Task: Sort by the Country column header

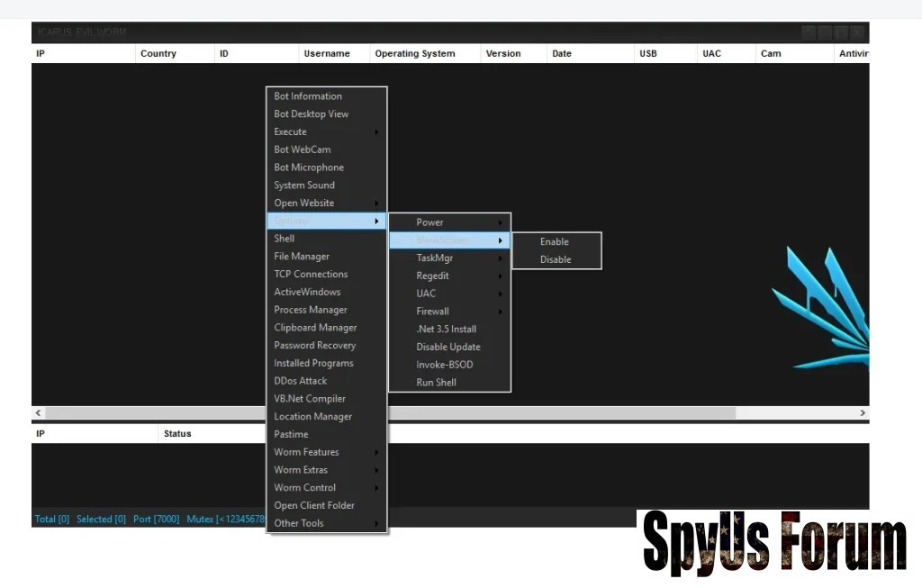Action: 158,54
